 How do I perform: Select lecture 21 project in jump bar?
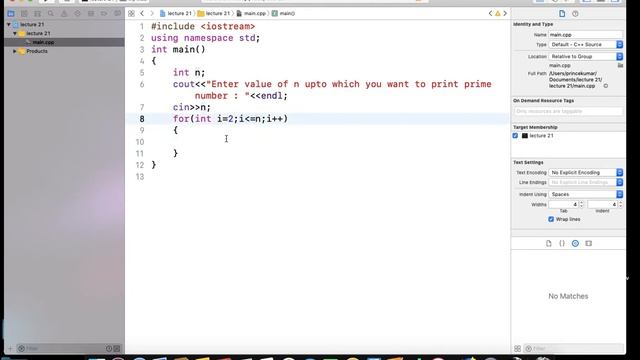(x=176, y=13)
